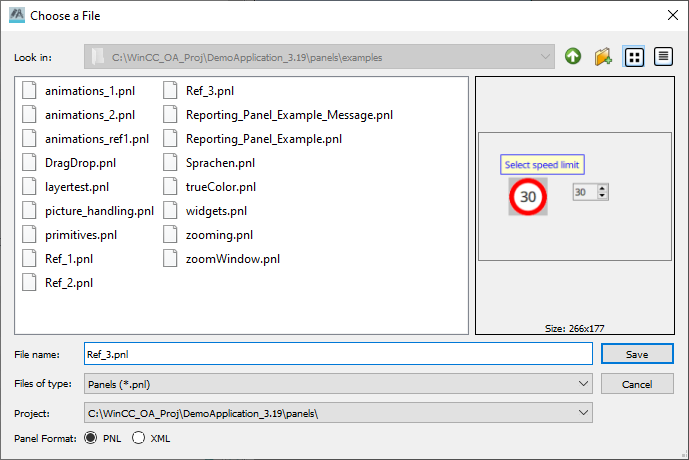Click the File name text field
The height and width of the screenshot is (460, 689).
[338, 354]
